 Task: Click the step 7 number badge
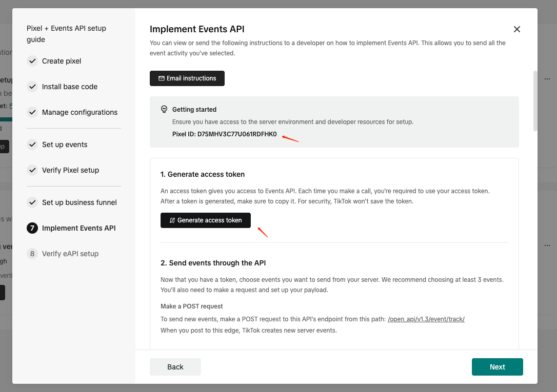click(x=32, y=228)
